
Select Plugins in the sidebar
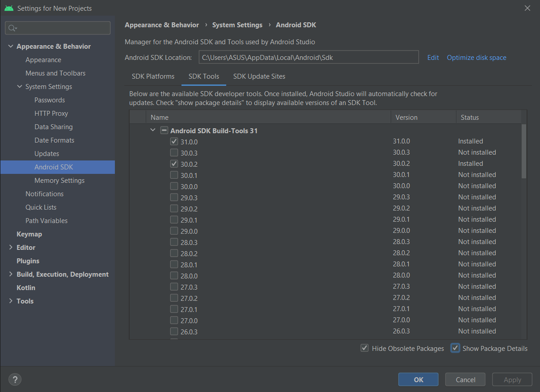coord(28,261)
